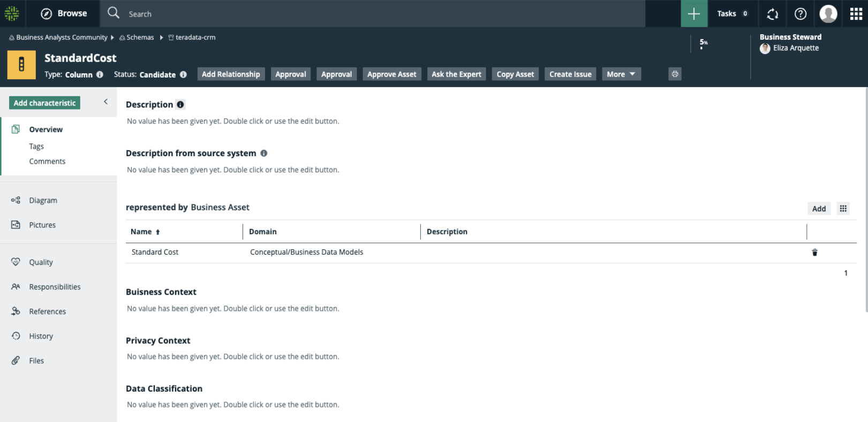Delete the Standard Cost relation row
868x422 pixels.
[x=814, y=252]
